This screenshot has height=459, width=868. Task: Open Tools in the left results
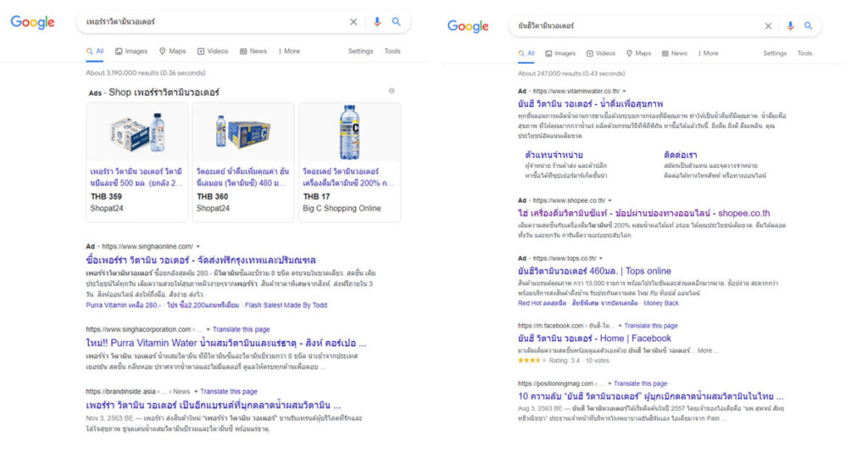(392, 51)
